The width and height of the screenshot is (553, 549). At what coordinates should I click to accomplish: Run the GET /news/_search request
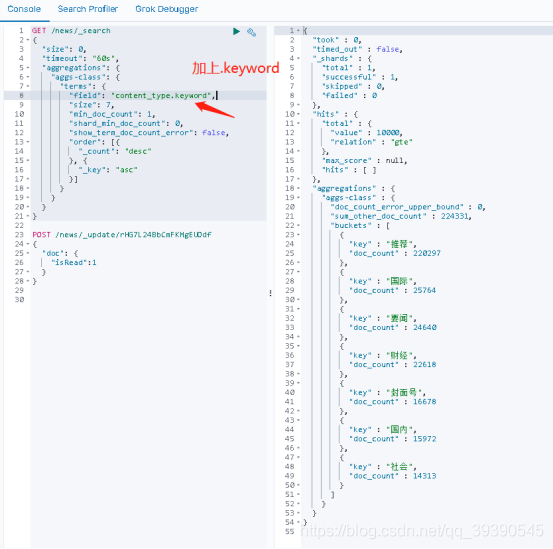coord(236,31)
